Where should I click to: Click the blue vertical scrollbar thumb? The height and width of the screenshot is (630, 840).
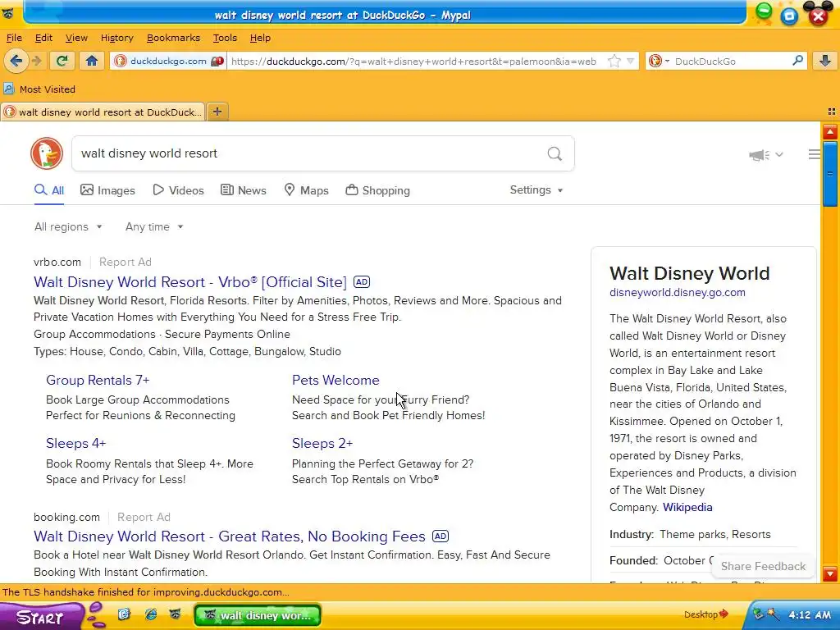(x=830, y=174)
